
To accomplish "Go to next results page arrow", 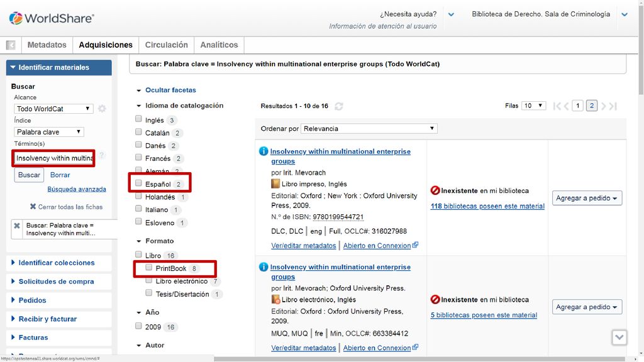I will 603,106.
